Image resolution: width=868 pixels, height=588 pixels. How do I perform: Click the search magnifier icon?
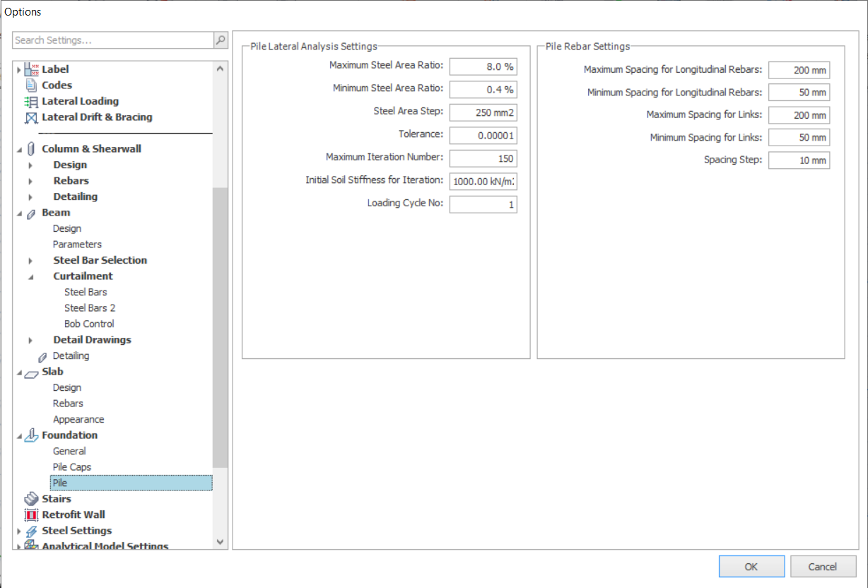click(221, 40)
